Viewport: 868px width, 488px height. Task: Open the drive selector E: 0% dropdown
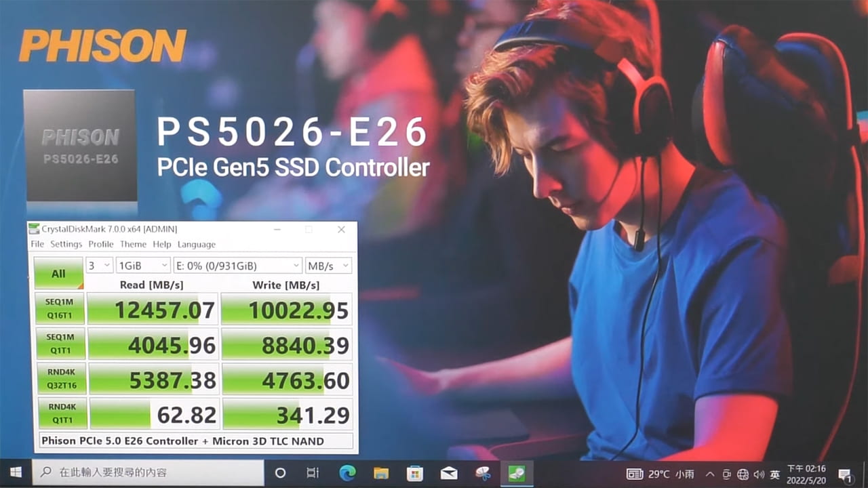pyautogui.click(x=237, y=266)
